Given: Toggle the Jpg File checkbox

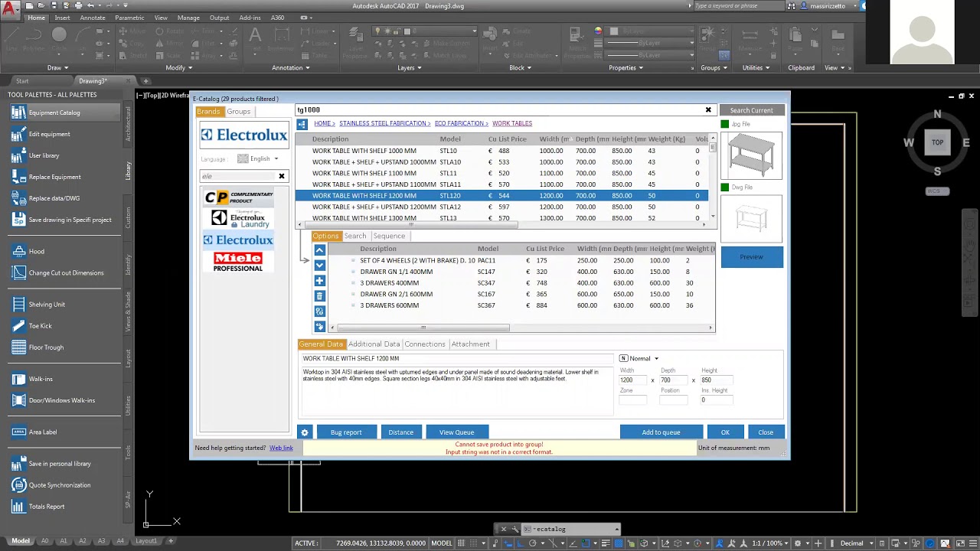Looking at the screenshot, I should tap(724, 124).
